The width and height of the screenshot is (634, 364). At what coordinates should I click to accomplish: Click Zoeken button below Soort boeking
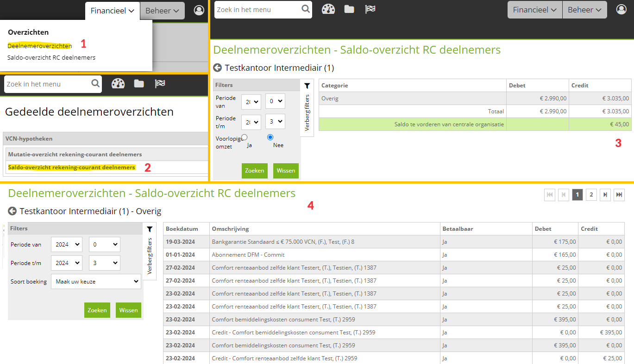click(97, 310)
